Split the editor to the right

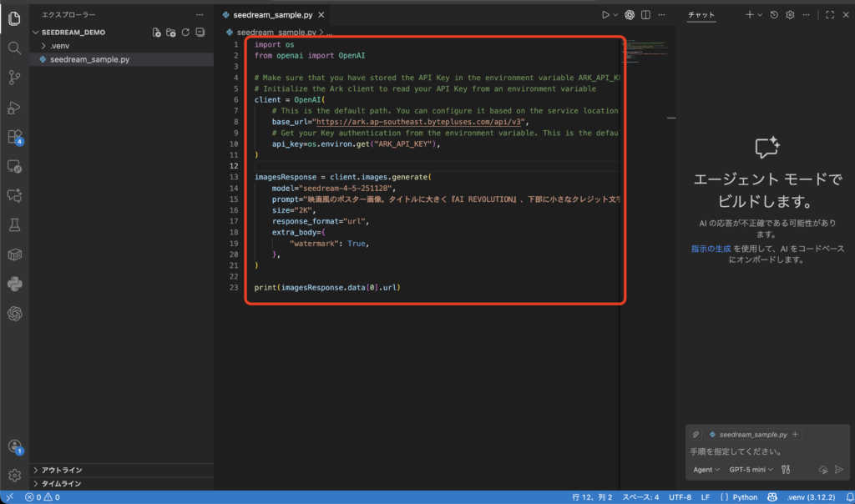click(646, 15)
